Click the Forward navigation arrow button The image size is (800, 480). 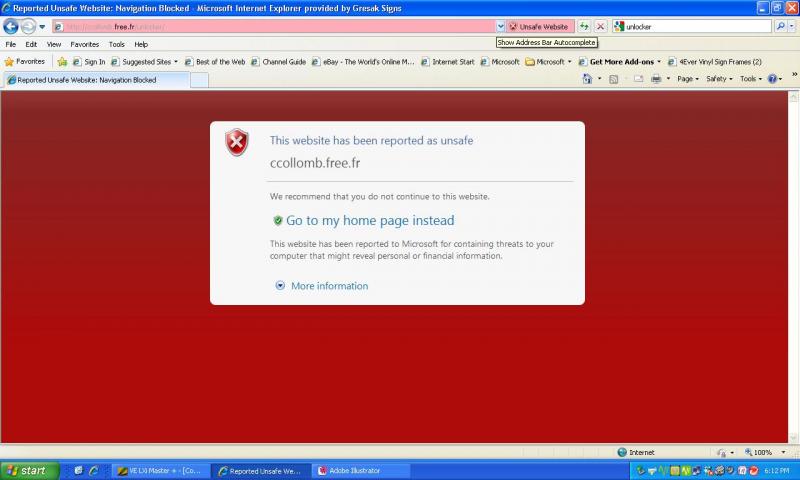[28, 26]
